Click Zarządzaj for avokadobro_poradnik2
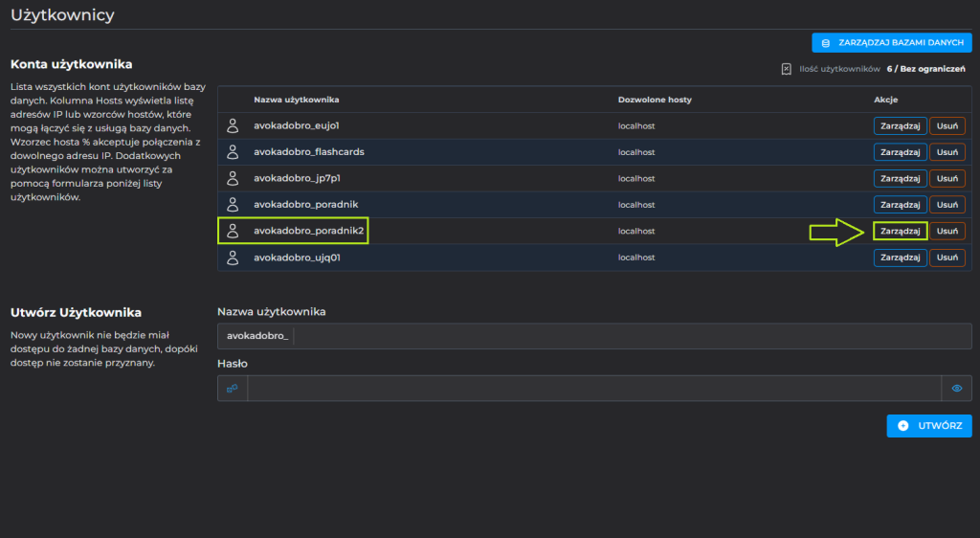 coord(900,231)
